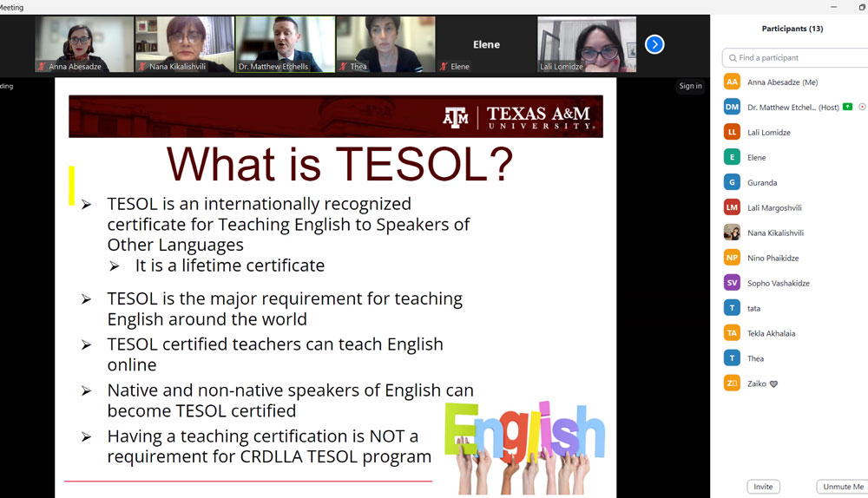
Task: Click the purple SV avatar for Sopho Vashakidze
Action: pos(732,283)
